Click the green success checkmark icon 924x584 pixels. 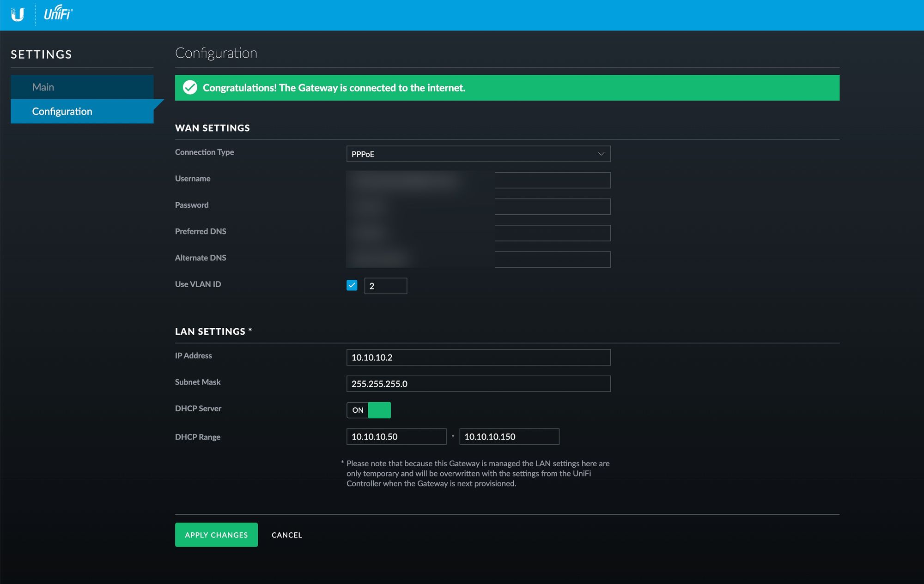190,88
